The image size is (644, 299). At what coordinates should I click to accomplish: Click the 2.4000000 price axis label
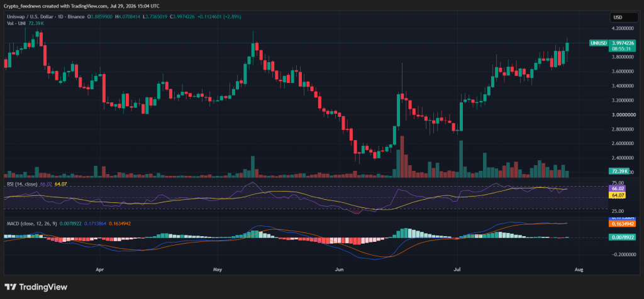click(x=624, y=158)
